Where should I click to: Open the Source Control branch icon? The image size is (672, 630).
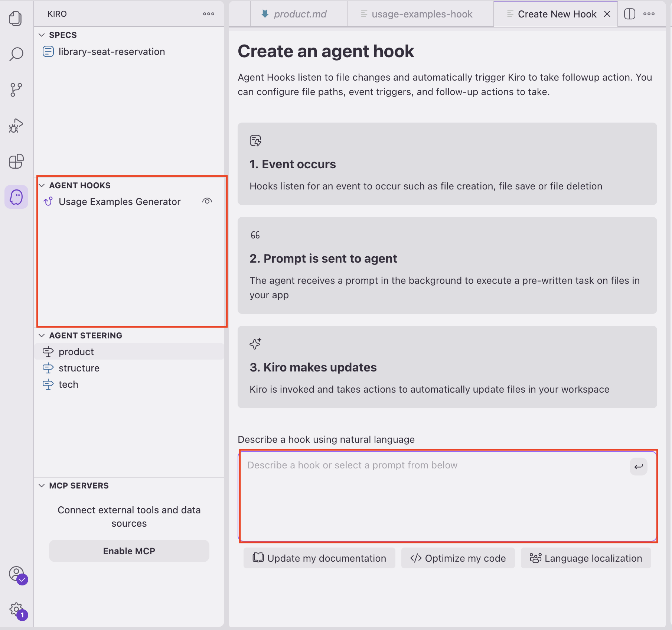point(16,90)
